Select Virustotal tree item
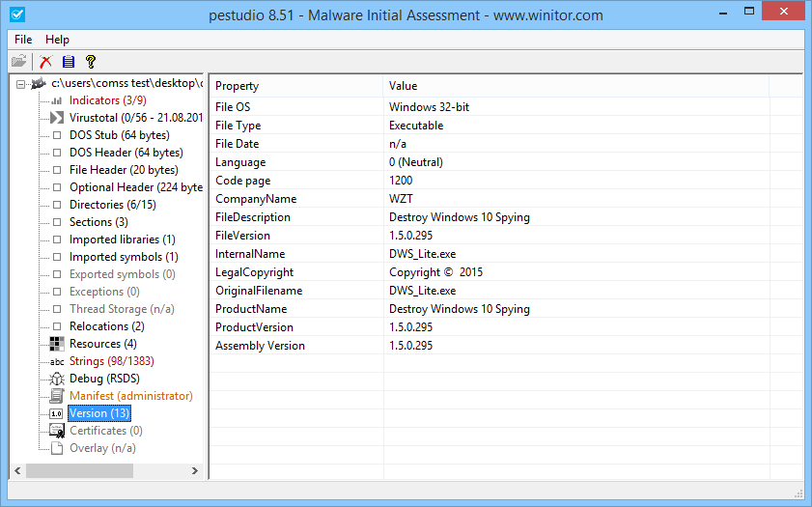812x507 pixels. click(x=136, y=118)
